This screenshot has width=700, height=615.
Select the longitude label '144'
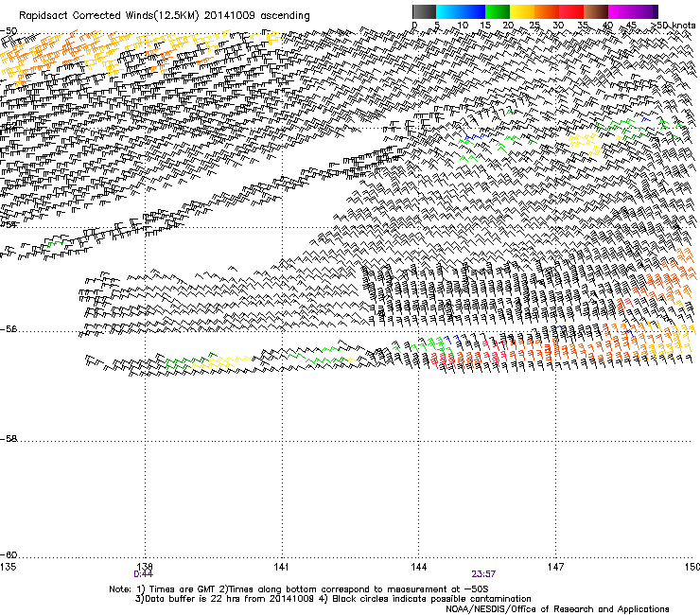(x=418, y=567)
